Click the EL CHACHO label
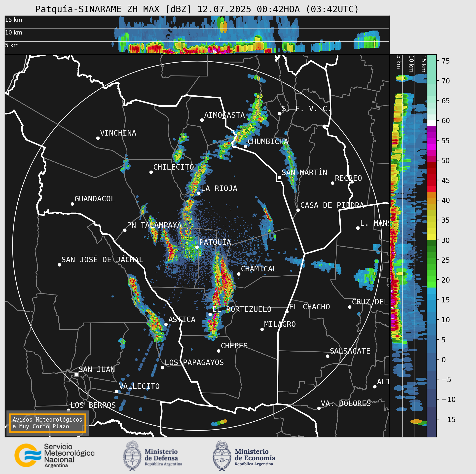476x474 pixels. coord(310,307)
